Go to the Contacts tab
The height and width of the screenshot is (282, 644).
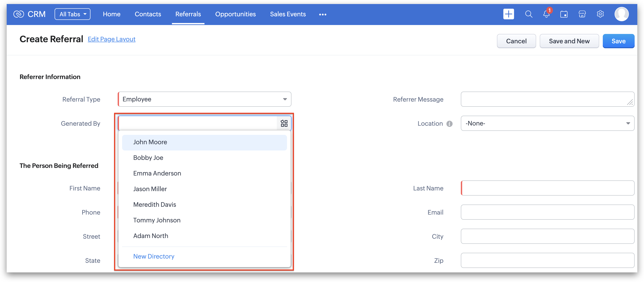148,14
